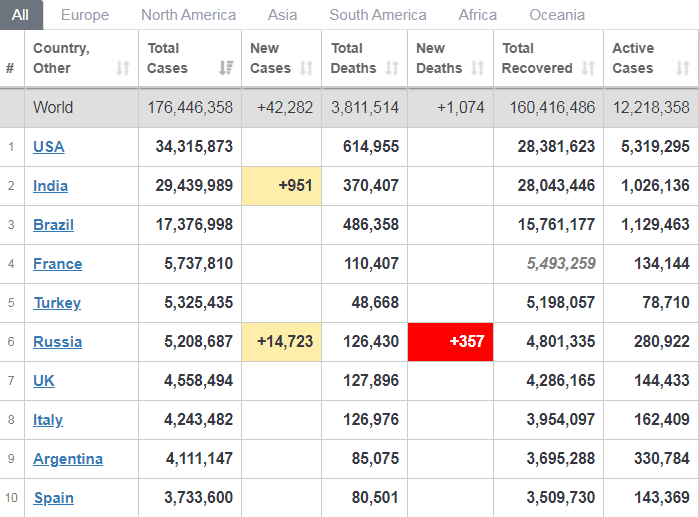
Task: Click the # column header
Action: click(10, 68)
